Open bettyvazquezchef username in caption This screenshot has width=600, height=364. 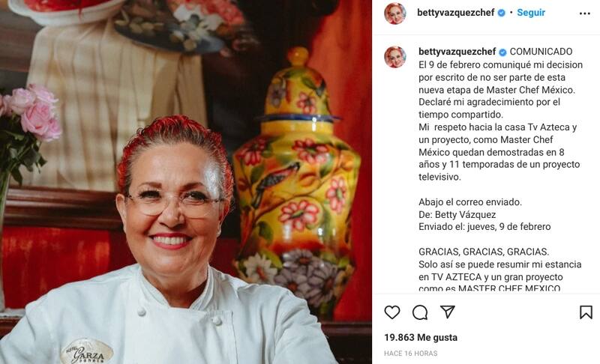pos(457,52)
